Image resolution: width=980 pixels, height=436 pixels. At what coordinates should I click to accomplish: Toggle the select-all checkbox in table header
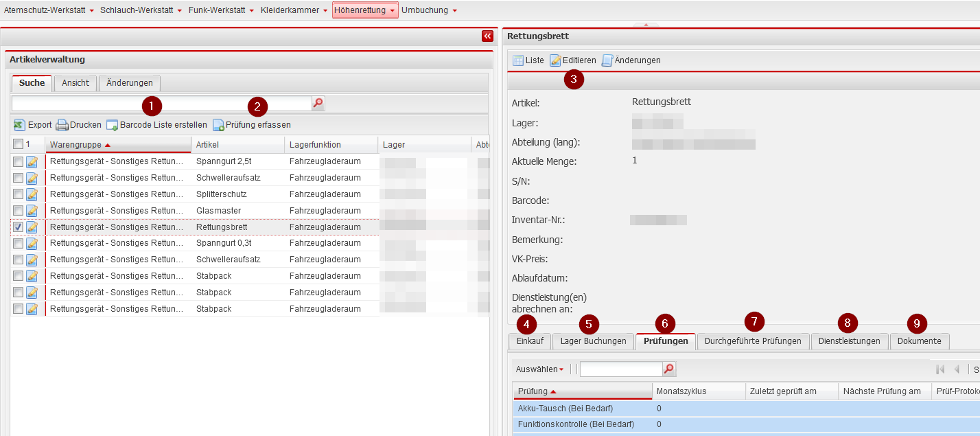(x=18, y=144)
